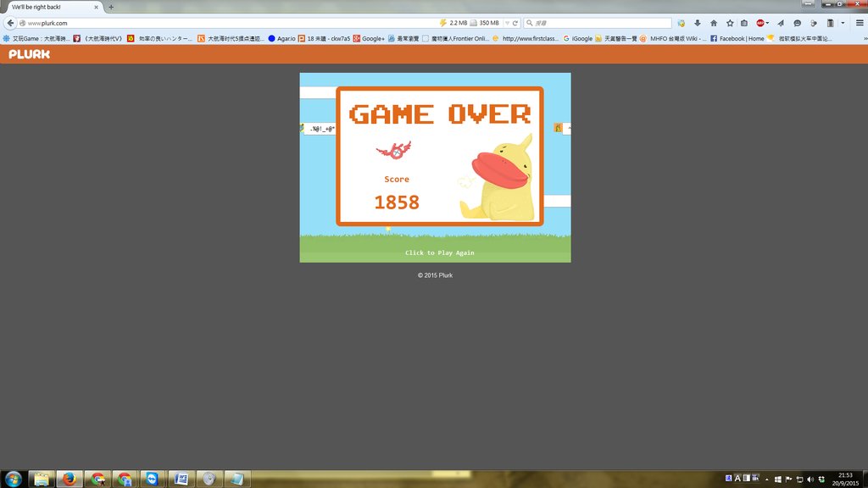Viewport: 868px width, 488px height.
Task: Open the http://www.firstclass bookmark
Action: (526, 39)
